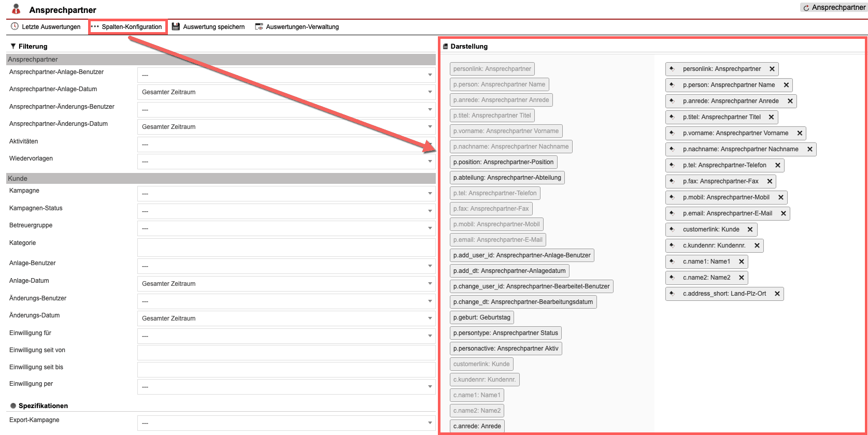Open the Kampagnen-Status dropdown
This screenshot has width=868, height=435.
286,211
